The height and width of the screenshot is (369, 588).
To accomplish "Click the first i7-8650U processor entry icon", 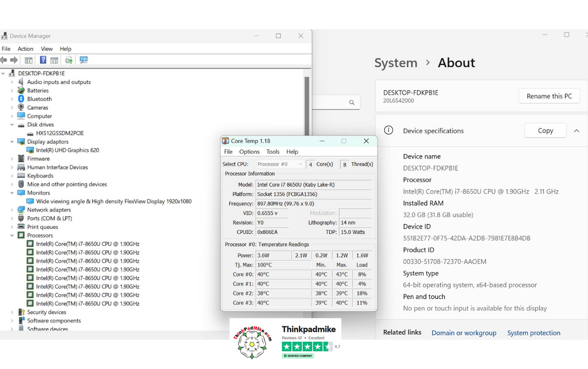I will pos(30,244).
